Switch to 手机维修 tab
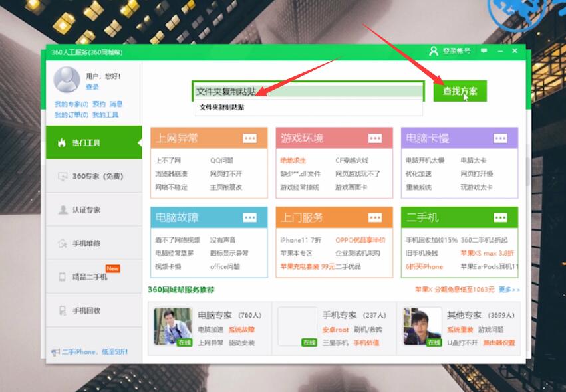This screenshot has height=392, width=566. click(94, 243)
